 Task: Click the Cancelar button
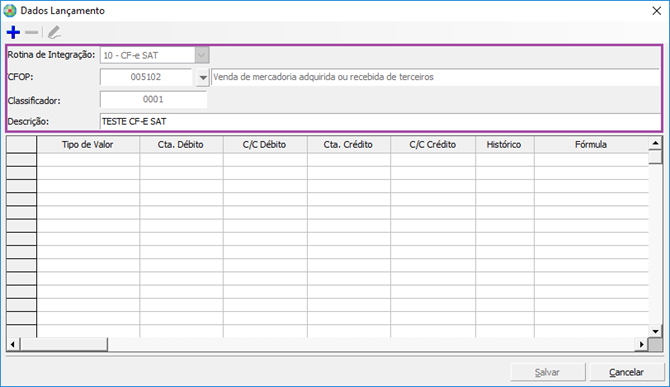point(627,372)
